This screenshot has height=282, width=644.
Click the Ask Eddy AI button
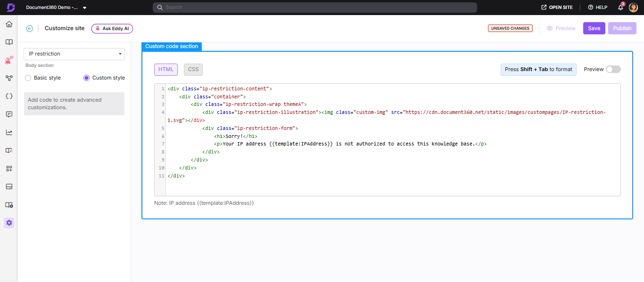112,28
